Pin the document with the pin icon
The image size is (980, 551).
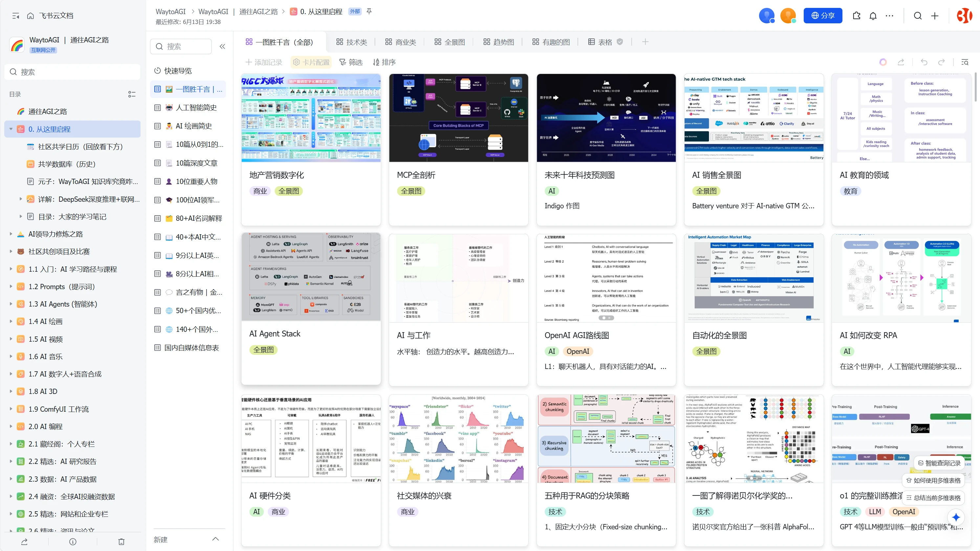(369, 11)
